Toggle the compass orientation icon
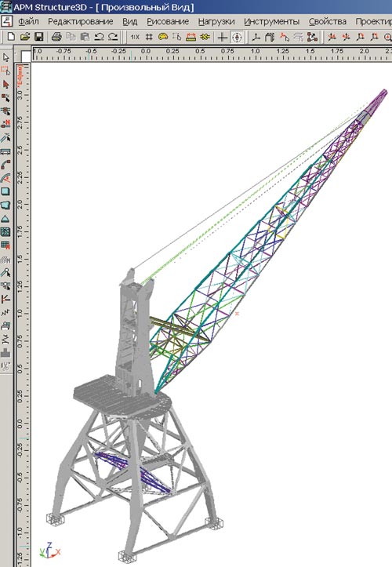Image resolution: width=392 pixels, height=567 pixels. pyautogui.click(x=238, y=37)
